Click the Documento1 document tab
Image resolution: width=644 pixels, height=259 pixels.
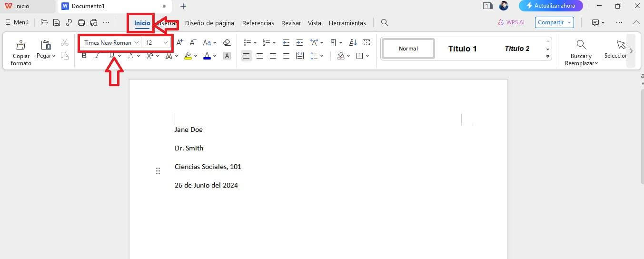coord(113,6)
